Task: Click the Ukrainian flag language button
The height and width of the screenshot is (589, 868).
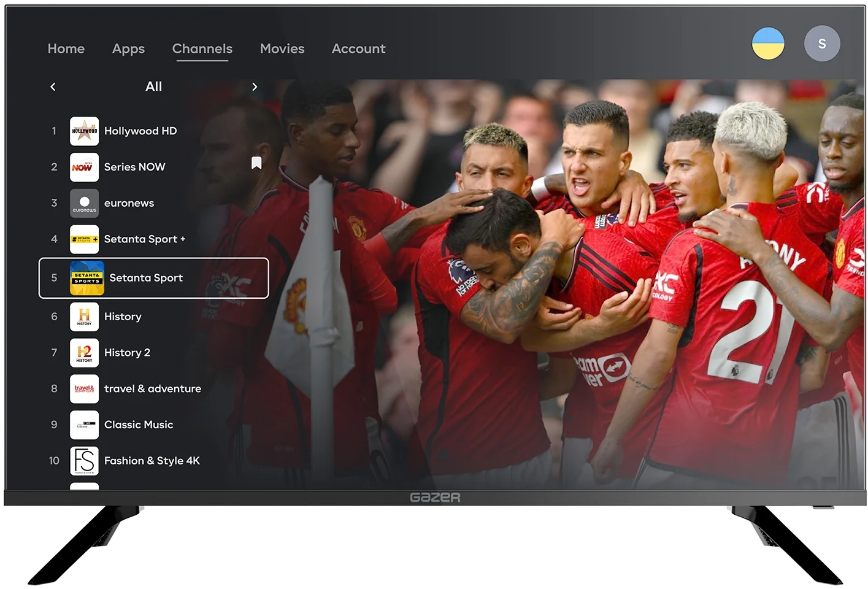Action: click(x=768, y=44)
